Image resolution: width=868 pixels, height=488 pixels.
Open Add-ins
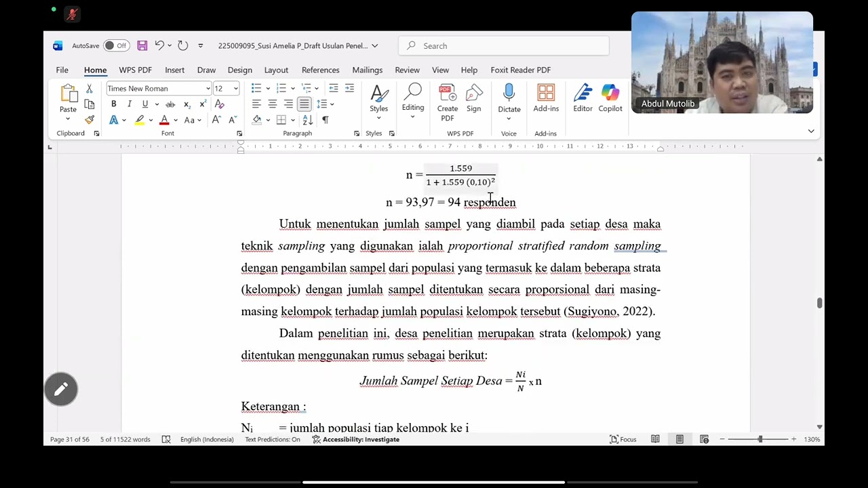pos(546,99)
